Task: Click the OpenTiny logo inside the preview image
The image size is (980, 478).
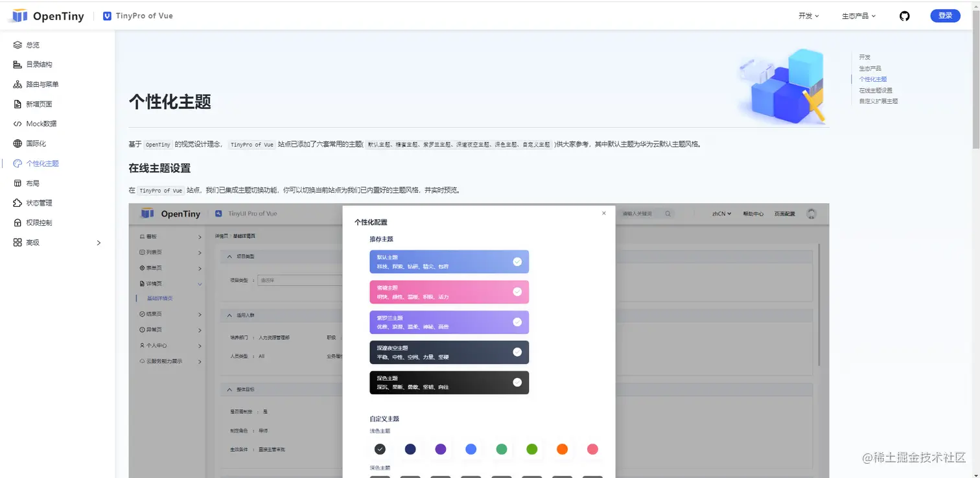Action: click(x=170, y=213)
